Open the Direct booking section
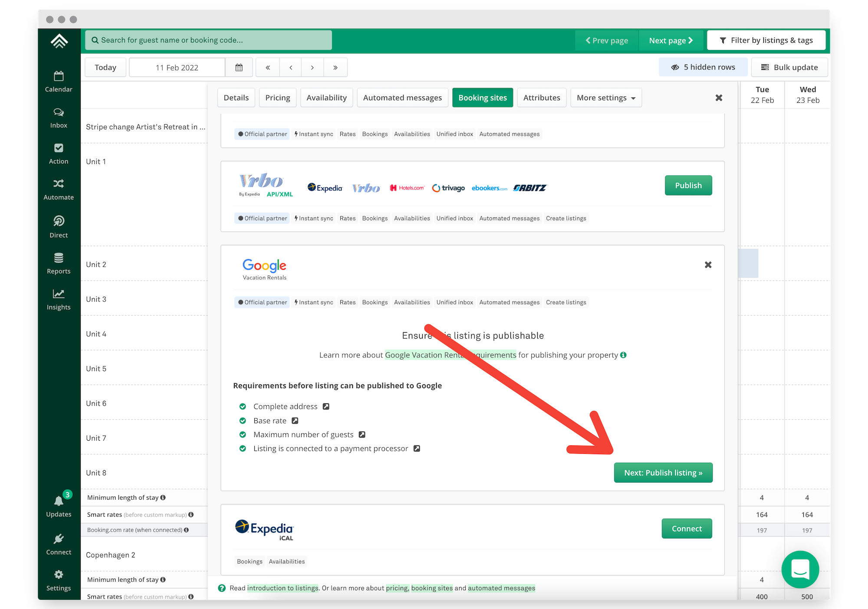This screenshot has height=609, width=868. 59,227
